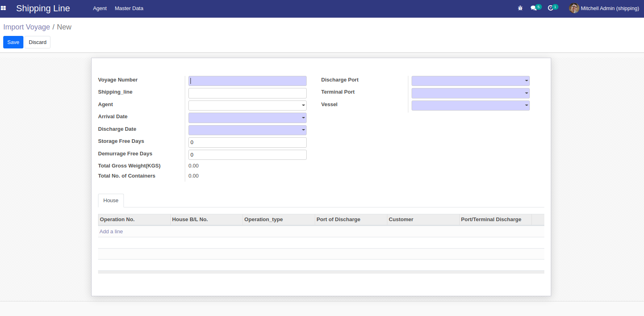This screenshot has height=316, width=644.
Task: Click the Shipping Line app title
Action: tap(43, 8)
